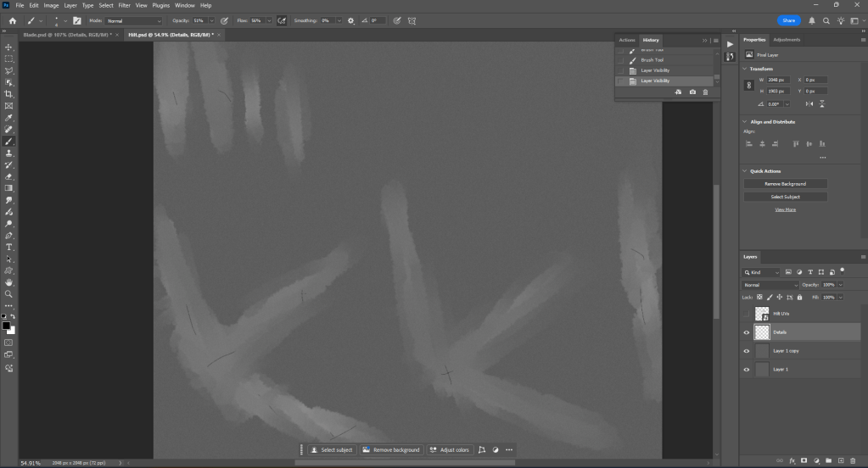The height and width of the screenshot is (468, 868).
Task: Select the Crop tool
Action: pos(9,94)
